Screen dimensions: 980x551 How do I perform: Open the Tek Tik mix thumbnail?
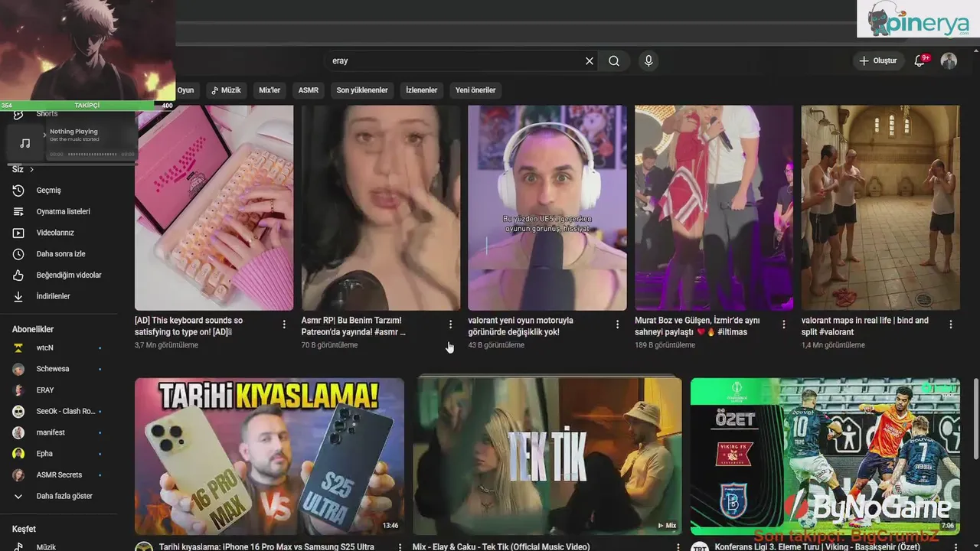pyautogui.click(x=547, y=456)
